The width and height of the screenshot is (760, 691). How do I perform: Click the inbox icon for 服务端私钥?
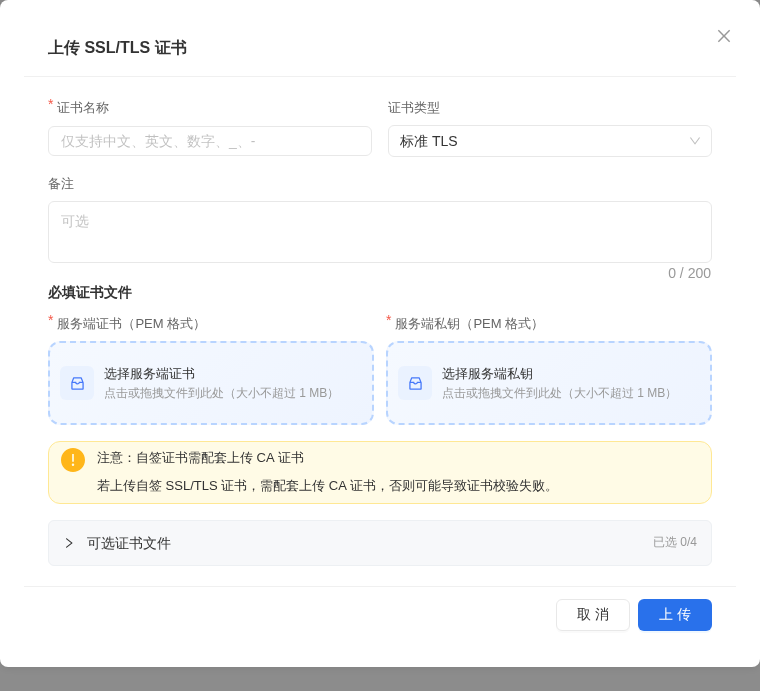[x=415, y=383]
